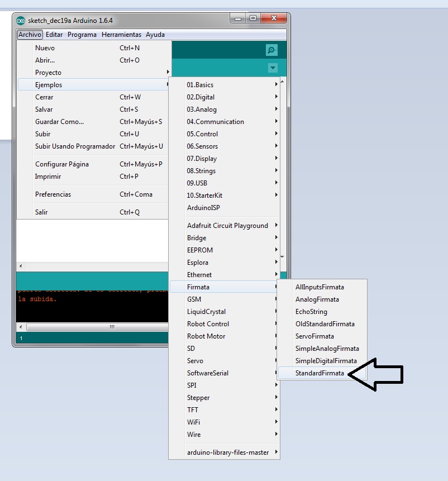448x481 pixels.
Task: Expand the Proyecto submenu
Action: (93, 73)
